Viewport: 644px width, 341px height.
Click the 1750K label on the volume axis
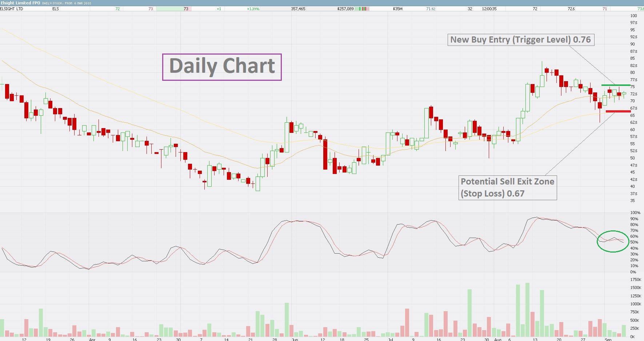click(636, 279)
